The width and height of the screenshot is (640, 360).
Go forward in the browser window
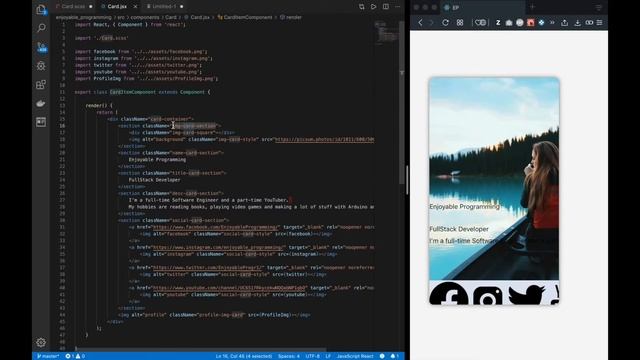[431, 22]
